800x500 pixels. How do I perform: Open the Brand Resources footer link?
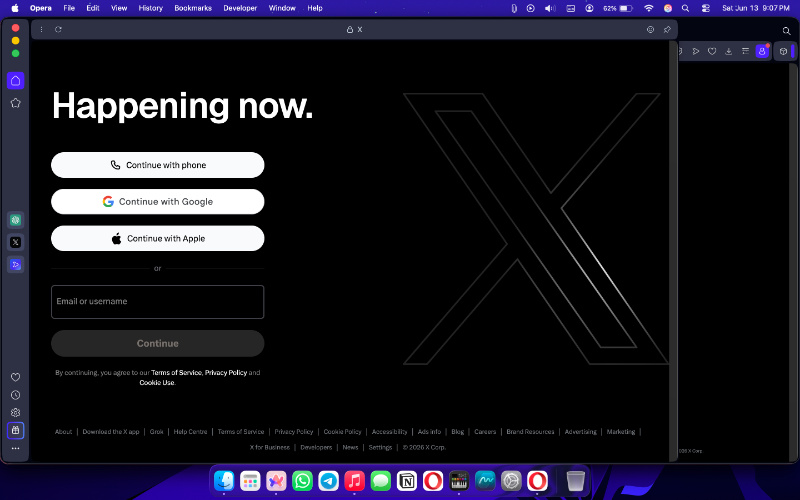[530, 432]
